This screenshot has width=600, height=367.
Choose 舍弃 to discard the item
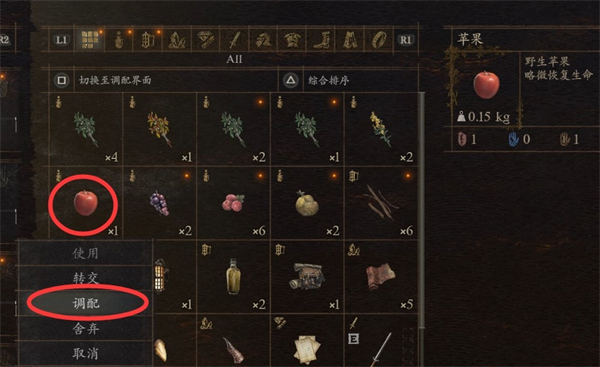pyautogui.click(x=86, y=328)
